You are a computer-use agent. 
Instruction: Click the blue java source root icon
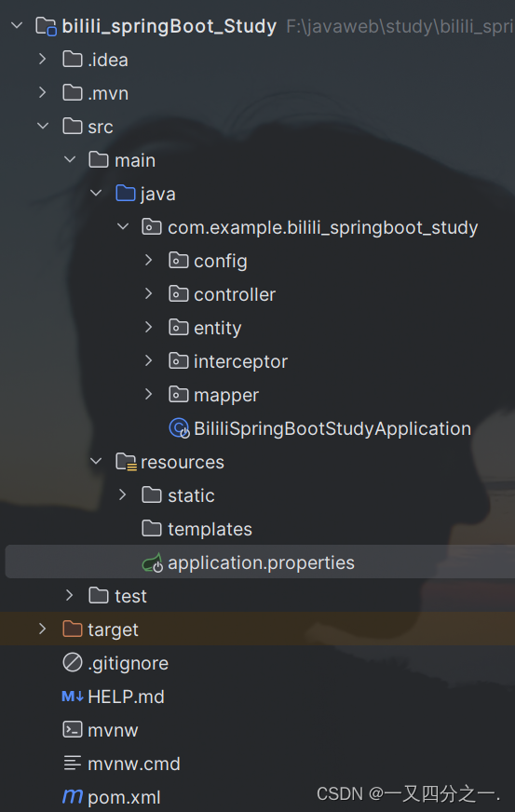pyautogui.click(x=126, y=193)
